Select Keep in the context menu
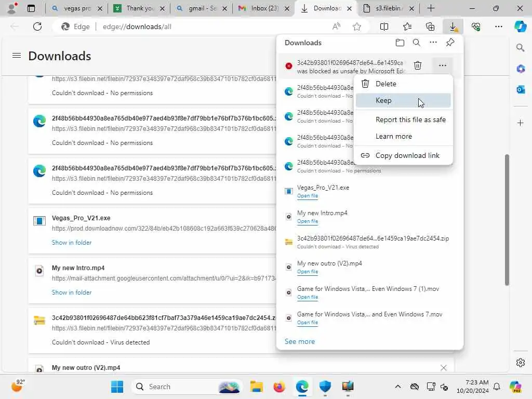The image size is (532, 399). tap(403, 100)
